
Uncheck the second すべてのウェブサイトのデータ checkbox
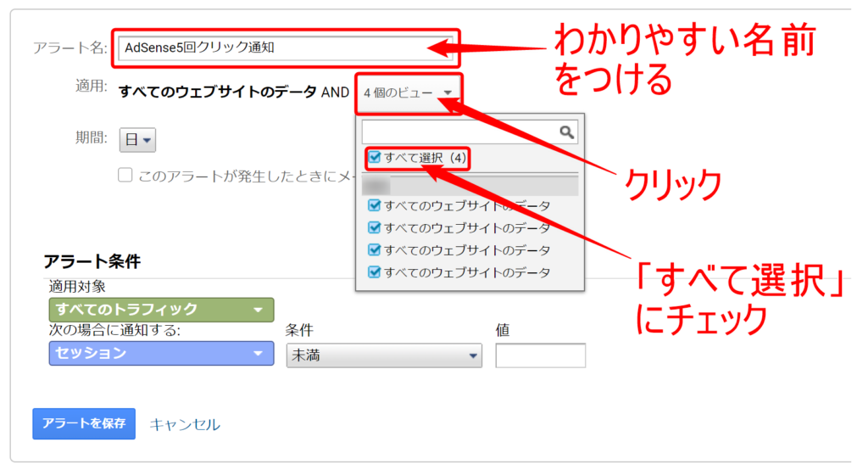pos(374,228)
